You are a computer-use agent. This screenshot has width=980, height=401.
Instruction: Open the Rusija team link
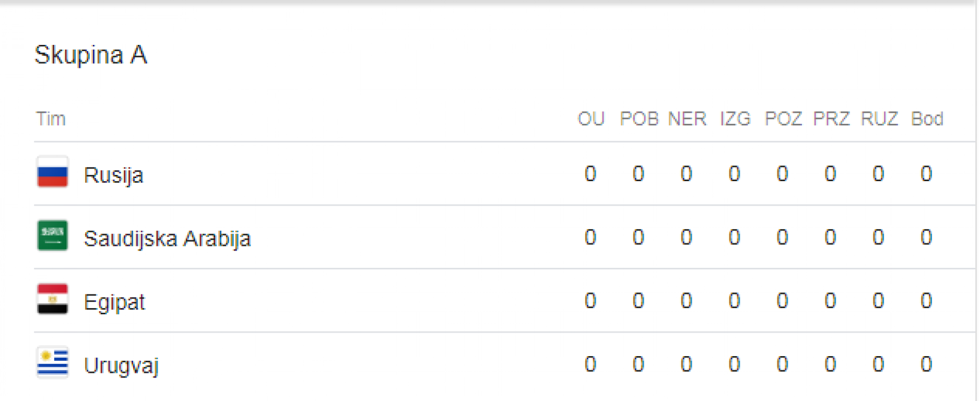[113, 175]
